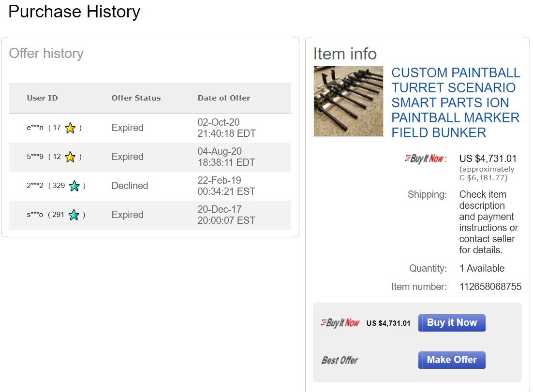Open the paintball turret item thumbnail

point(348,101)
